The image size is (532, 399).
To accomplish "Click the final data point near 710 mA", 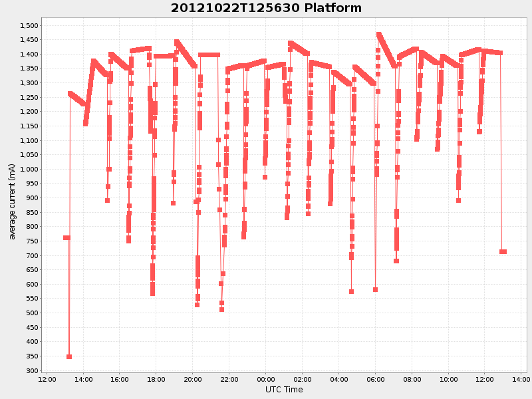I will tap(502, 251).
